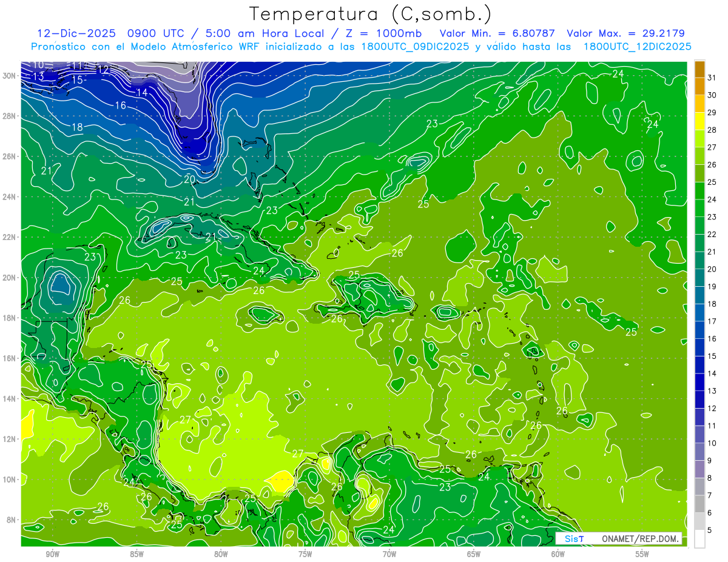This screenshot has height=562, width=728.
Task: Click the legend value '31' on the color bar
Action: coord(712,78)
